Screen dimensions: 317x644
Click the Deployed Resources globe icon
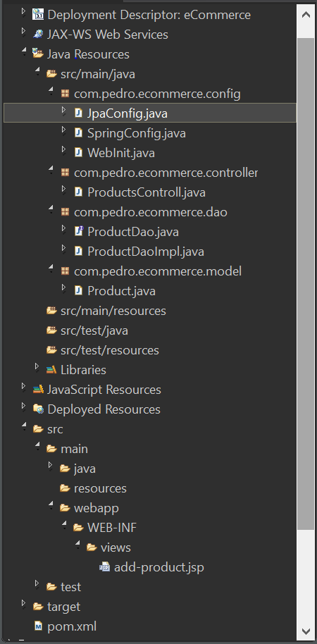pos(38,409)
